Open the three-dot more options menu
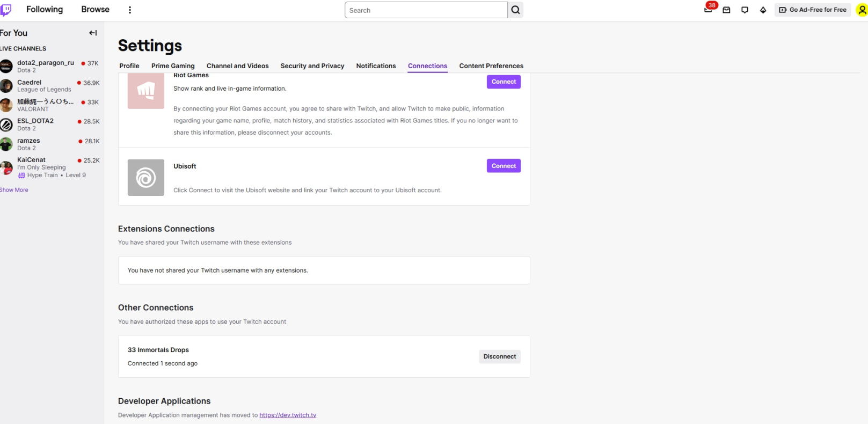 click(130, 10)
